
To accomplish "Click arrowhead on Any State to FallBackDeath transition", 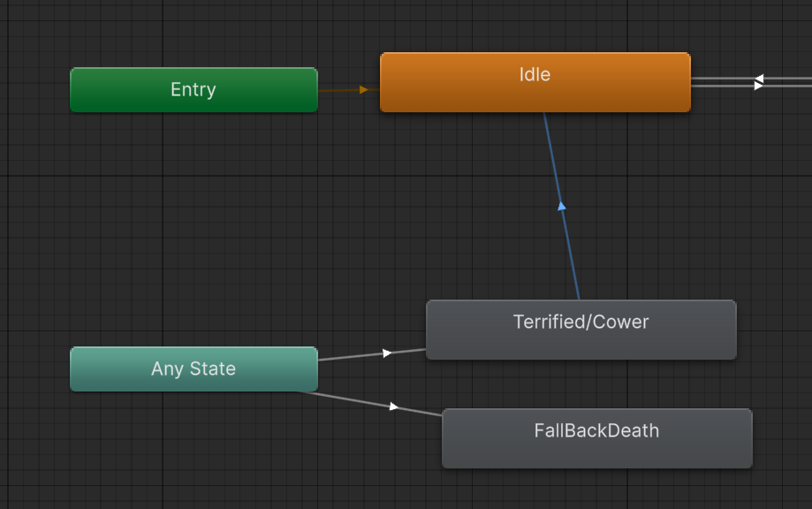I will 394,406.
